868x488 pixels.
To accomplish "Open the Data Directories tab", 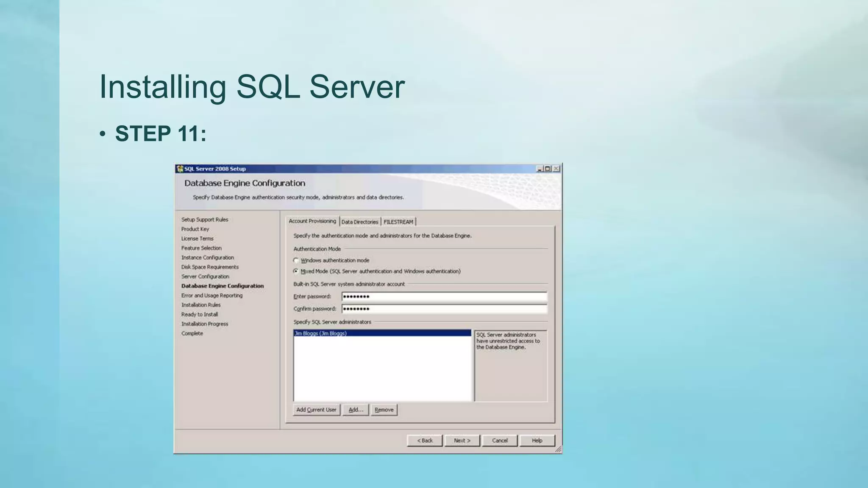I will click(x=359, y=222).
